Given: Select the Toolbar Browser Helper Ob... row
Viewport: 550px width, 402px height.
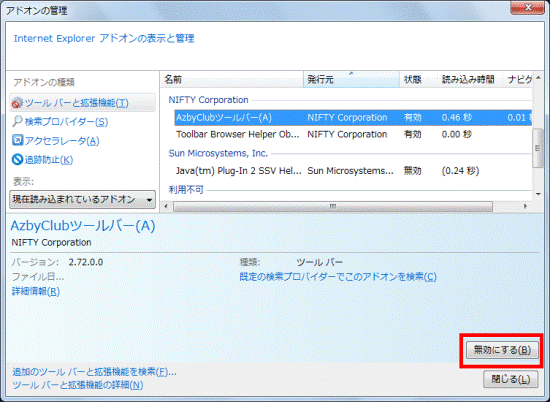Looking at the screenshot, I should 353,134.
